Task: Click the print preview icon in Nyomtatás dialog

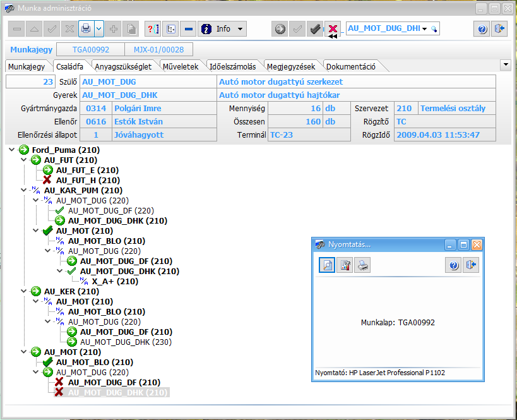Action: (327, 265)
